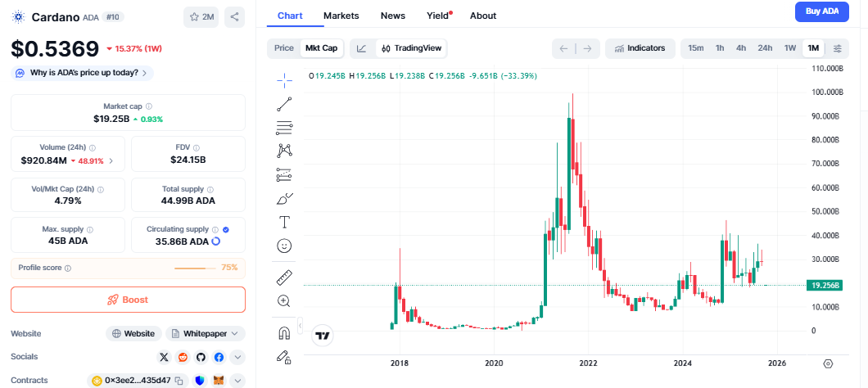Open the GitHub social link
The image size is (868, 388).
click(201, 358)
